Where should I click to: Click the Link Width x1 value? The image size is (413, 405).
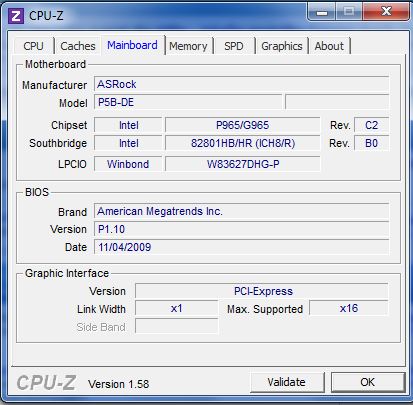coord(176,308)
